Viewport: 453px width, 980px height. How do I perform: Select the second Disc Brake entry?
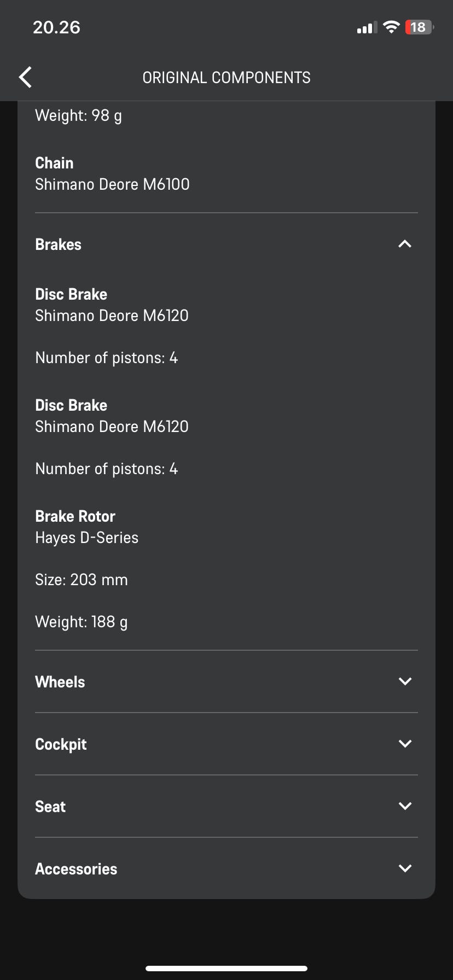coord(112,416)
